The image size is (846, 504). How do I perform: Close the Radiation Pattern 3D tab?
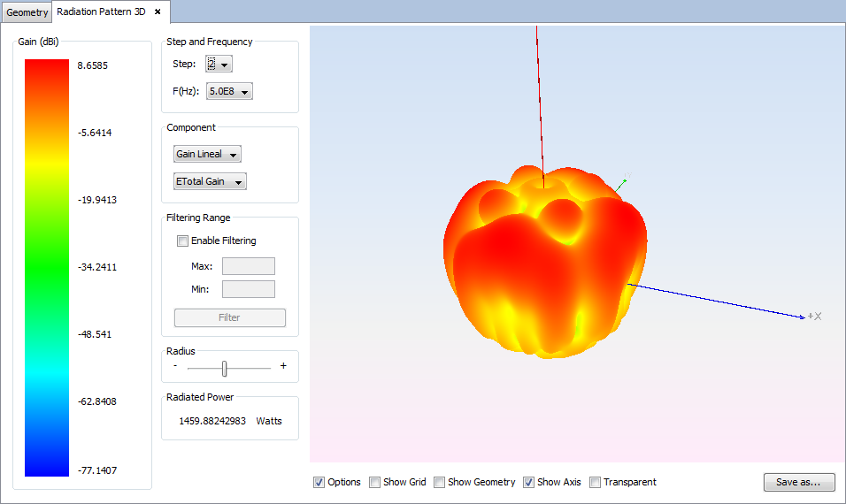158,12
